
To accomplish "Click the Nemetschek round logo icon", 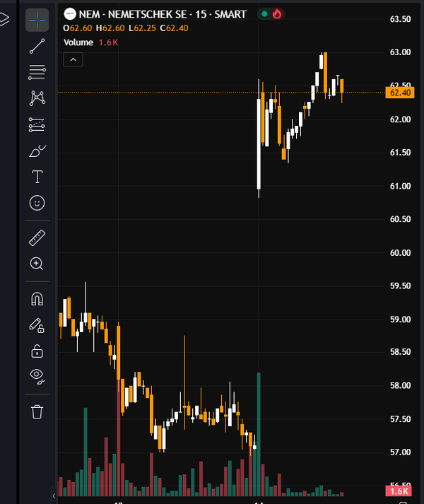I will click(x=70, y=14).
